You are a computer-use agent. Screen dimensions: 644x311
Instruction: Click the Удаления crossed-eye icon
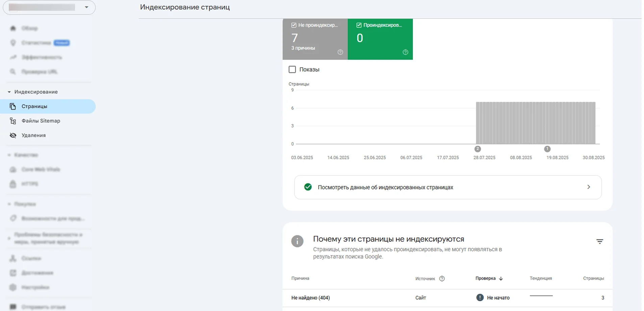point(13,136)
